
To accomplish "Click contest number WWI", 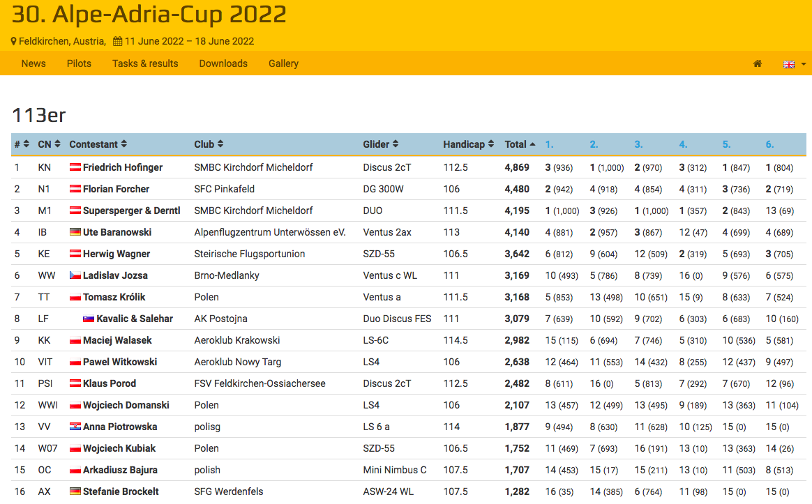I will click(x=47, y=405).
